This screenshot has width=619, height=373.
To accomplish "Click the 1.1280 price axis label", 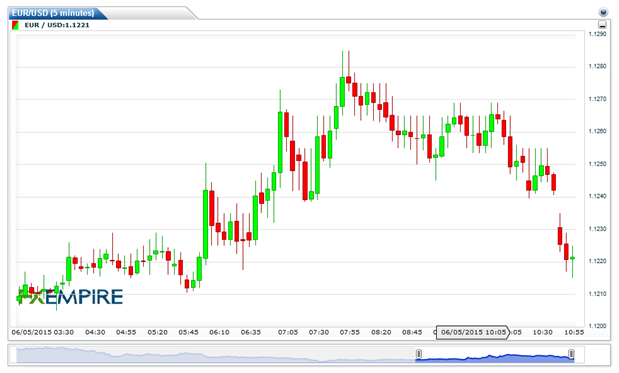I will 597,66.
